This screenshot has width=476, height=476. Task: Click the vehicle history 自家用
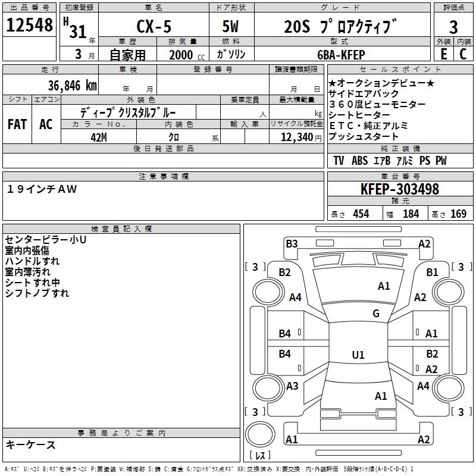tap(127, 55)
